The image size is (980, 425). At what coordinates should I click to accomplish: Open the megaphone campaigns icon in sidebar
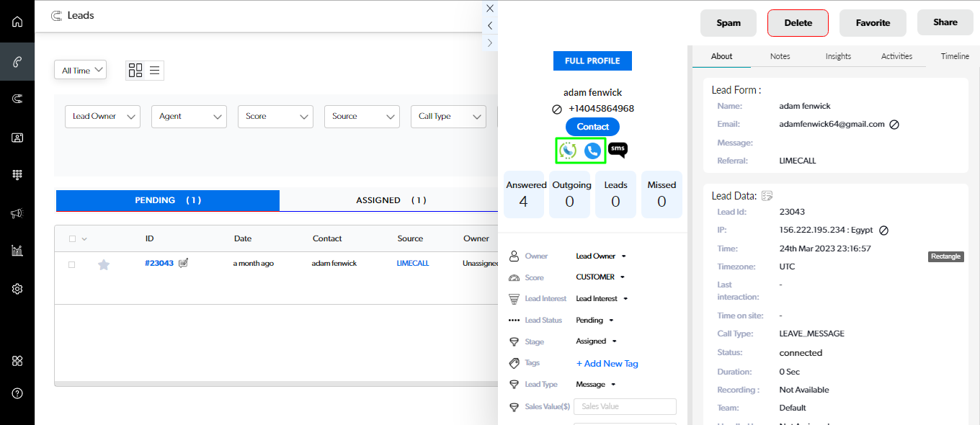tap(17, 213)
